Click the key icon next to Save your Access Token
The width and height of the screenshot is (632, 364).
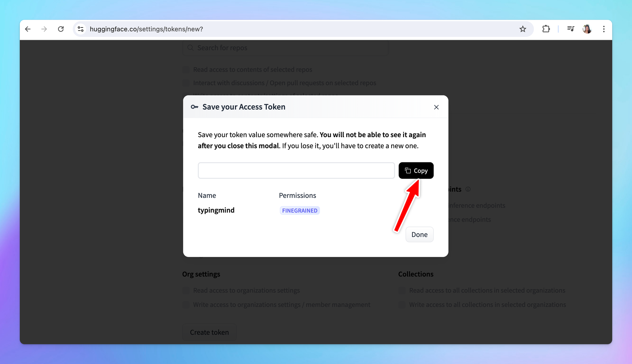[x=195, y=107]
